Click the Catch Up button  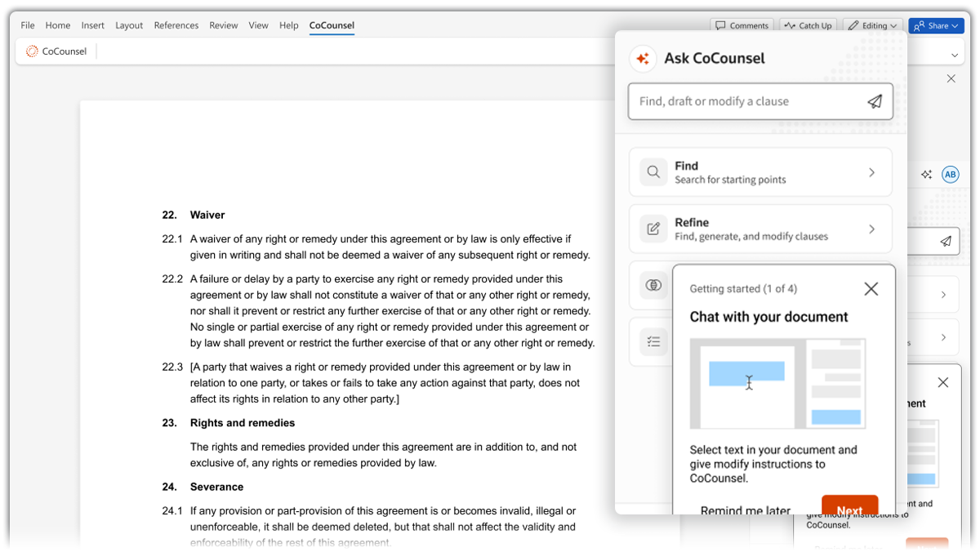click(x=807, y=25)
